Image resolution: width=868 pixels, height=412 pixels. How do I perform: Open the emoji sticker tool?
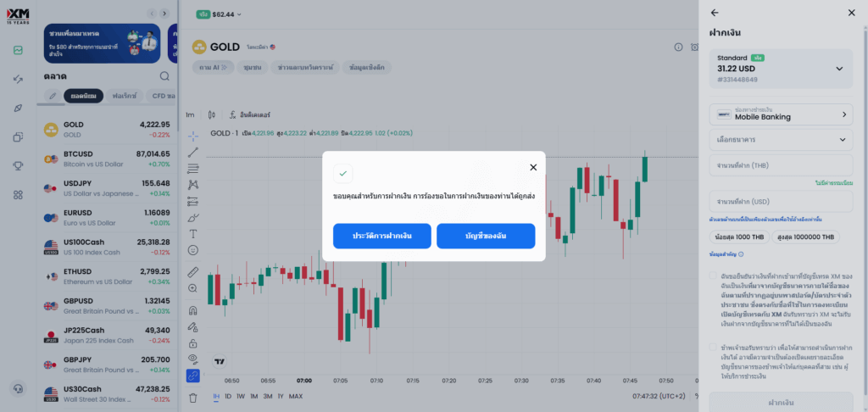(x=192, y=250)
